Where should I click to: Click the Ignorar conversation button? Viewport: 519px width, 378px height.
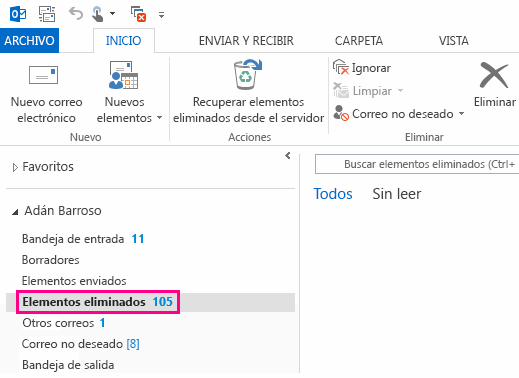point(362,68)
